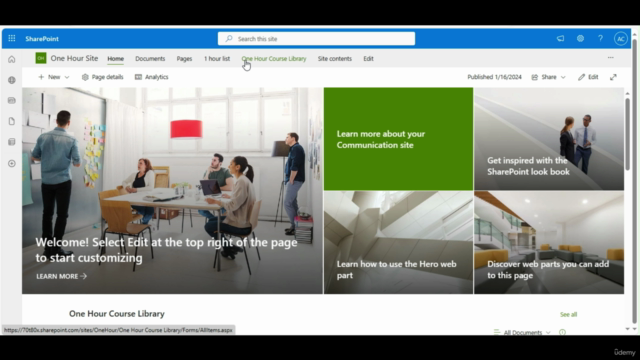
Task: Click the See all link
Action: coord(569,314)
